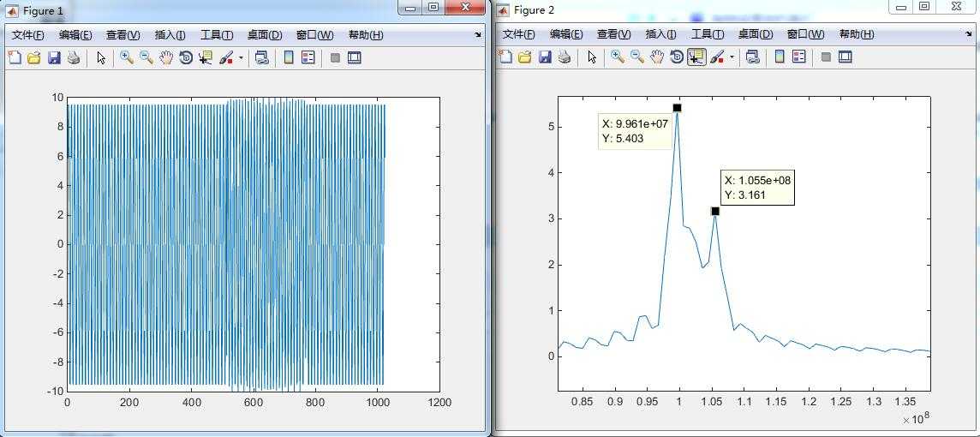Open 工具(T) menu in Figure 1

coord(217,35)
